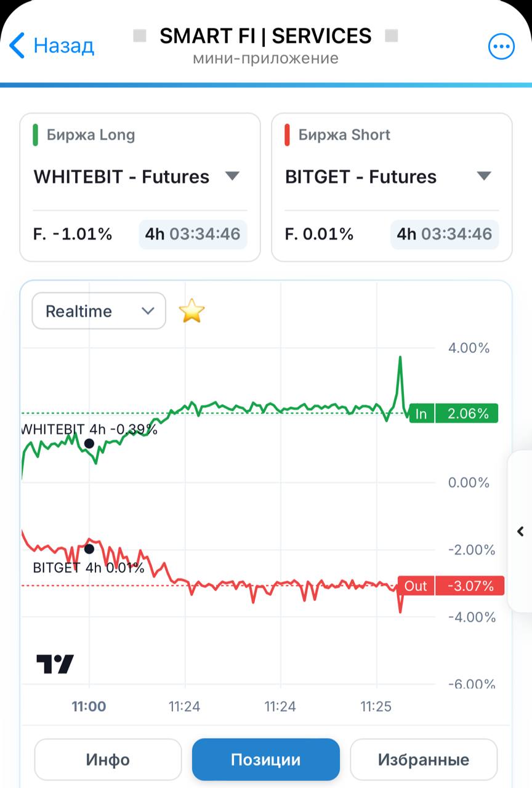Click the Назад back link
This screenshot has height=788, width=532.
(63, 46)
